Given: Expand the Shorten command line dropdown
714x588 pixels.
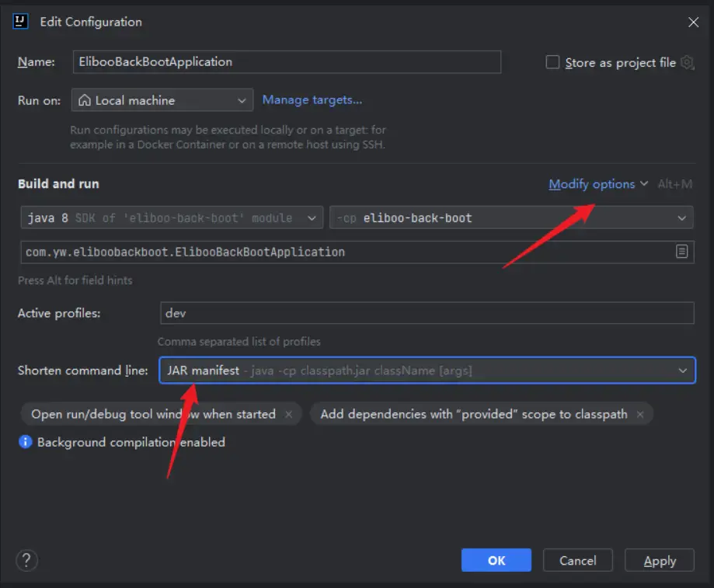Looking at the screenshot, I should pos(427,371).
